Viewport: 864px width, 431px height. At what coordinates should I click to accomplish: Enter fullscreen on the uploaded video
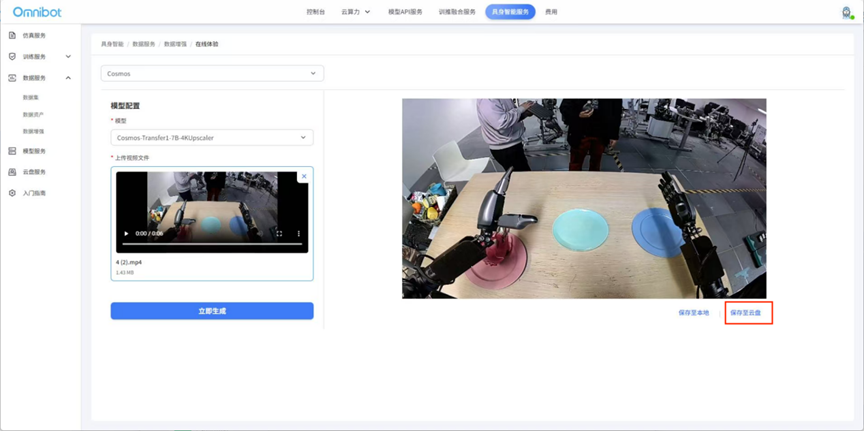(279, 233)
